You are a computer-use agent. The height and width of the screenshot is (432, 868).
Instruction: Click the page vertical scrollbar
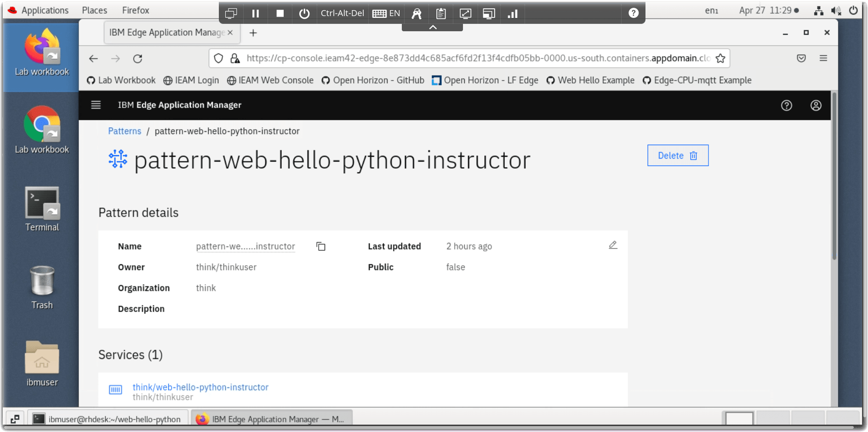tap(834, 176)
